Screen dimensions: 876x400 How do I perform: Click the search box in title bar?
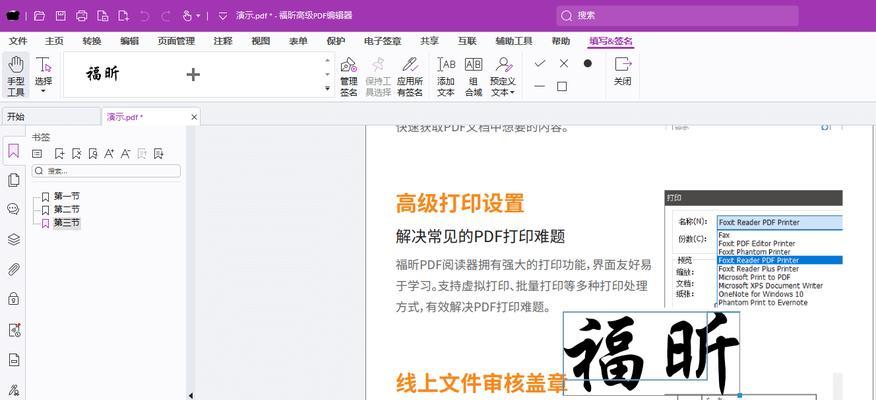tap(677, 16)
